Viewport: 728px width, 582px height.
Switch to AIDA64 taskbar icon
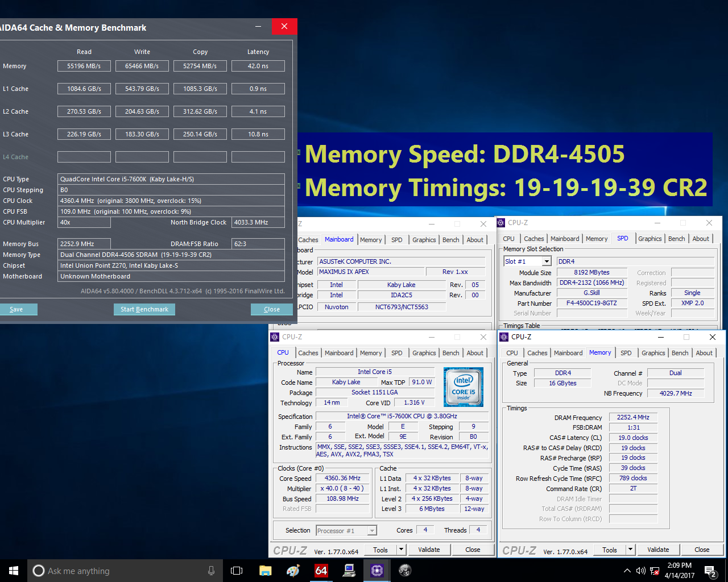pyautogui.click(x=321, y=571)
